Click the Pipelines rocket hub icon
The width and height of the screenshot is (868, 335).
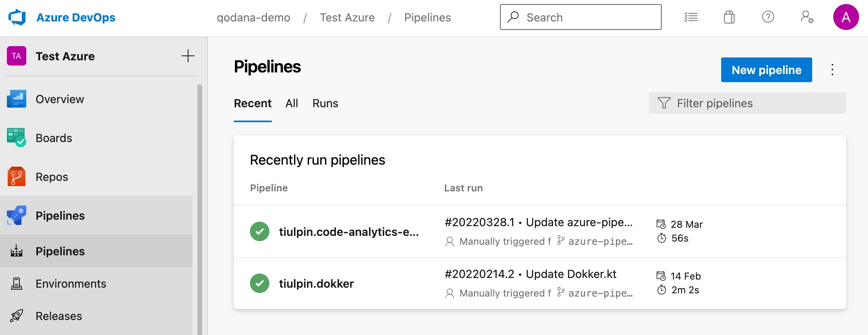17,215
